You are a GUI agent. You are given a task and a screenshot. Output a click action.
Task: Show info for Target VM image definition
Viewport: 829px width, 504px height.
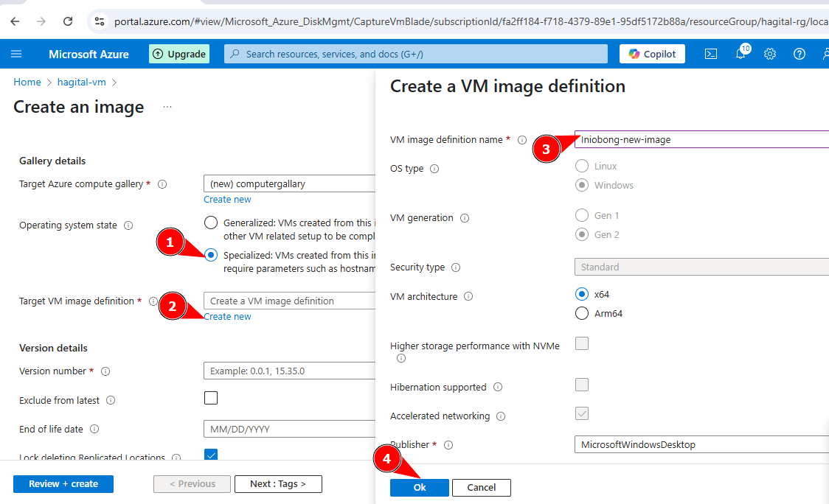153,301
